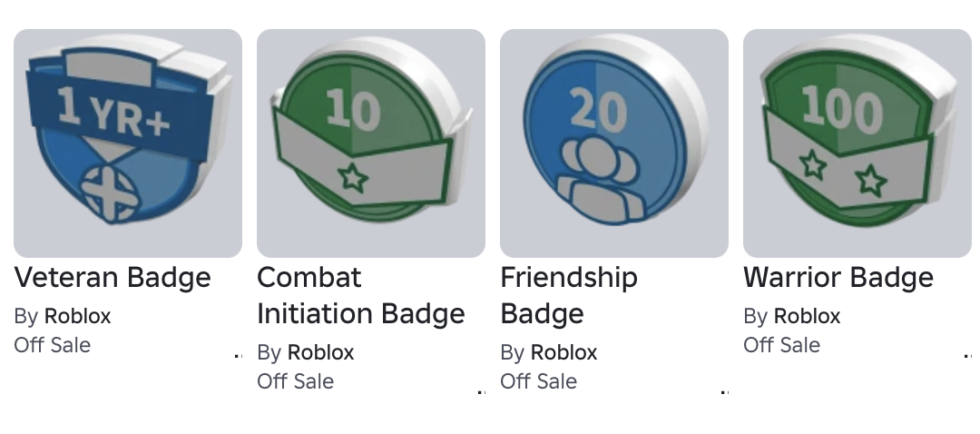This screenshot has width=980, height=434.
Task: Click Off Sale label under Combat Initiation Badge
Action: pyautogui.click(x=296, y=381)
